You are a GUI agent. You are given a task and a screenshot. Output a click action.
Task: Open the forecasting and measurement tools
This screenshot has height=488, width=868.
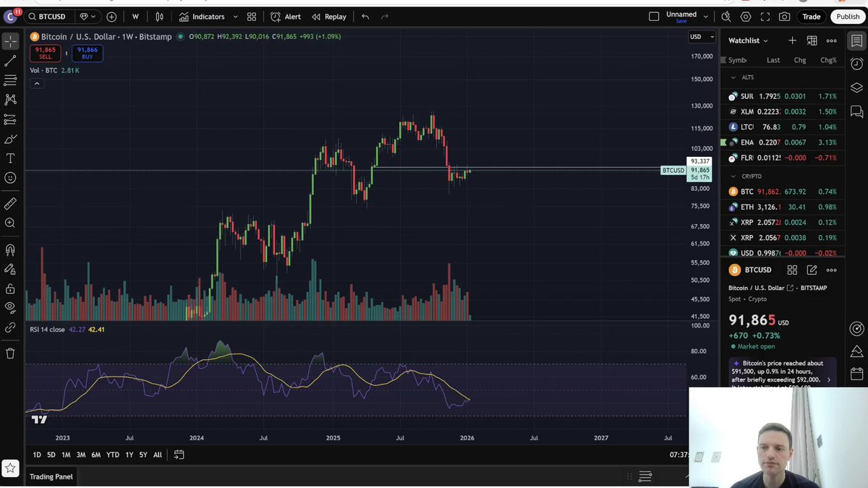click(x=10, y=119)
